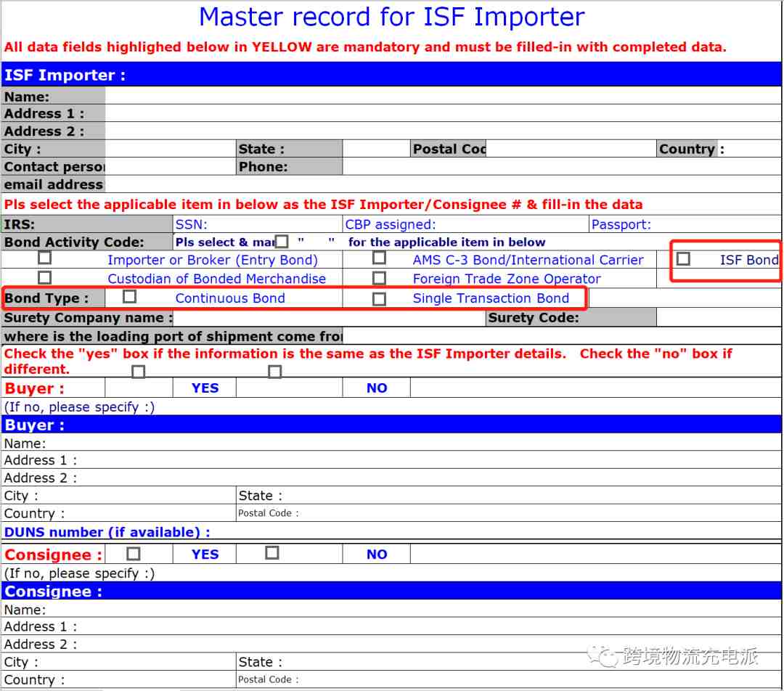This screenshot has height=691, width=784.
Task: Click the 'Country' label in ISF Importer row
Action: 687,149
